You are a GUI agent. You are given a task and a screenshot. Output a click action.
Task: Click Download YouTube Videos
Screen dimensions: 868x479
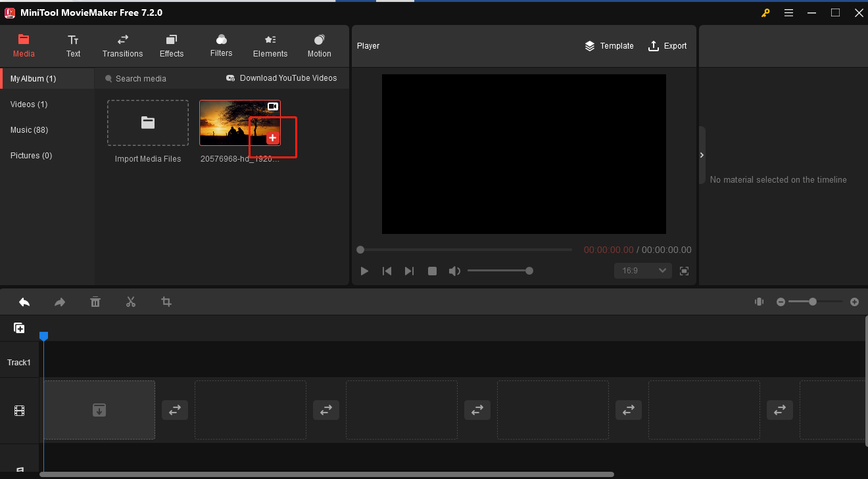coord(281,78)
